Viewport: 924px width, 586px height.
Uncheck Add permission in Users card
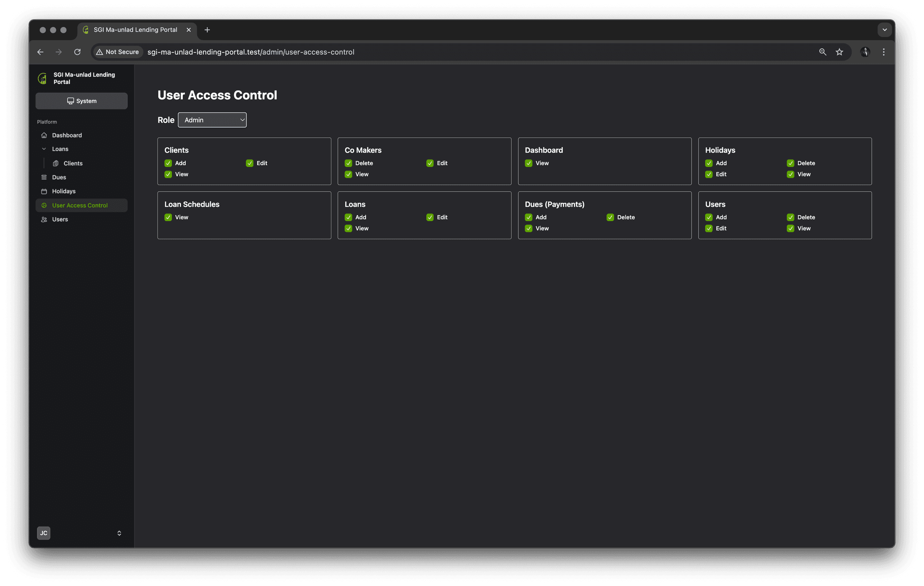pos(709,217)
